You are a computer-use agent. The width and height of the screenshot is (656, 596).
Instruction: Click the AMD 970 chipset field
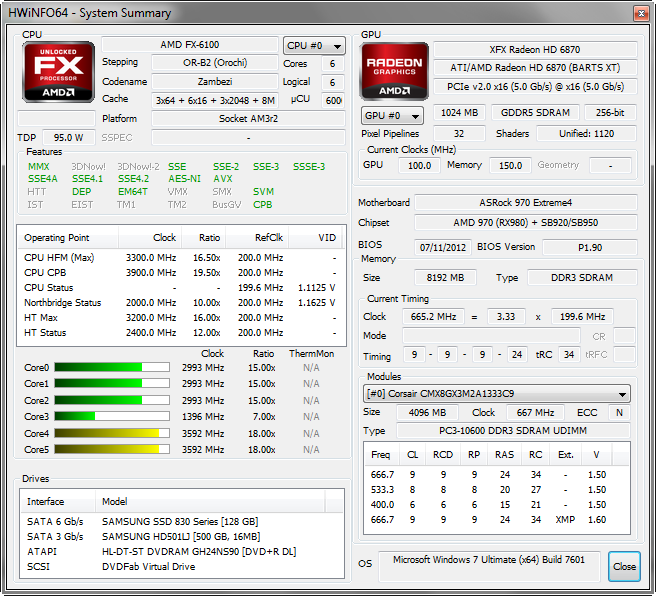point(525,223)
